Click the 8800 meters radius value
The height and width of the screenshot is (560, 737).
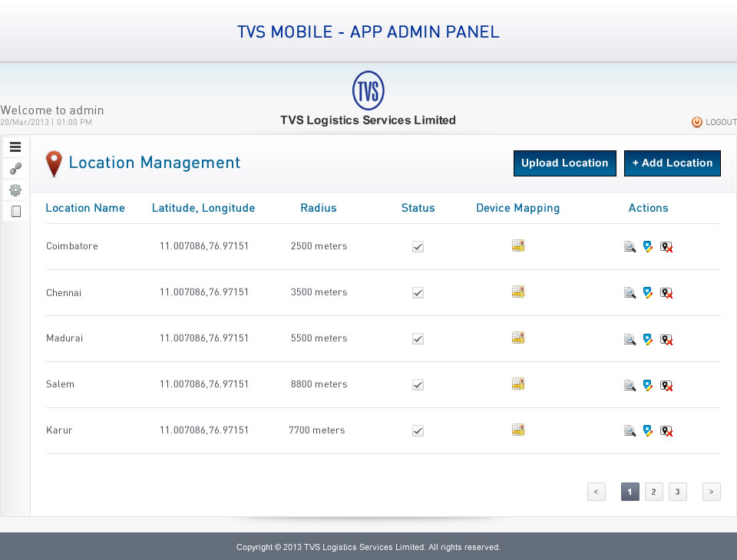click(319, 384)
